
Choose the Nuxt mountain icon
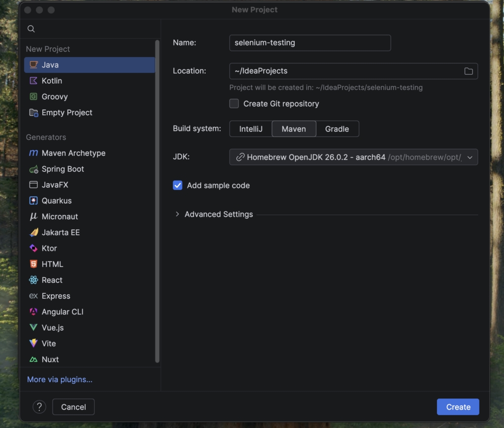[x=33, y=360]
